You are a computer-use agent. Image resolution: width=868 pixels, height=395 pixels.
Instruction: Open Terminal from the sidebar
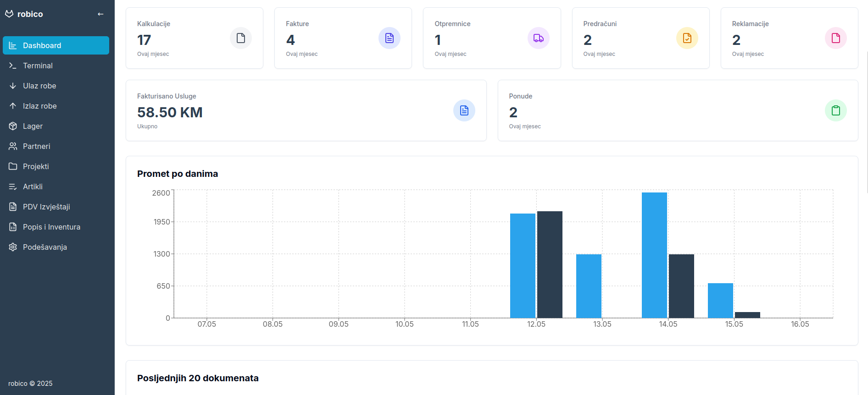coord(56,66)
